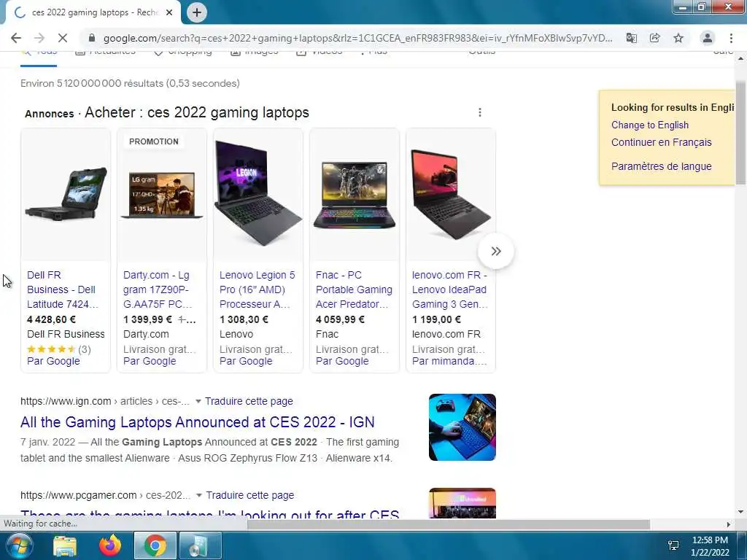Click vertical scrollbar down arrow

(740, 513)
